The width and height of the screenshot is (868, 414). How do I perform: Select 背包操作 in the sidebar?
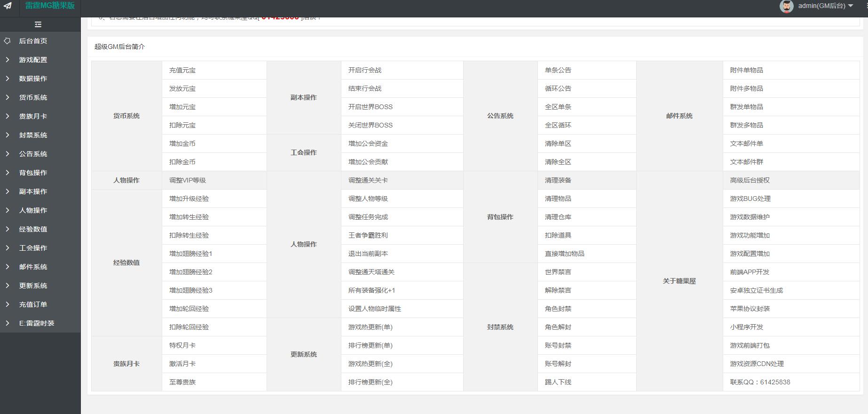click(x=33, y=173)
